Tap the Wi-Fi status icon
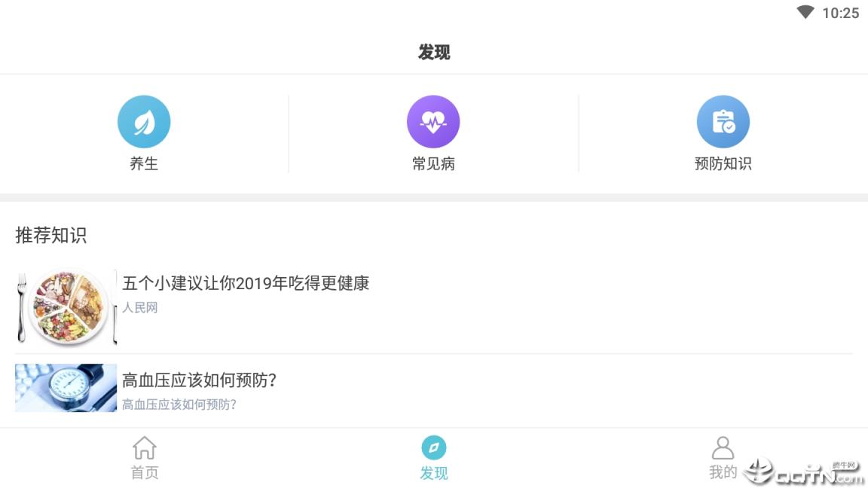868x488 pixels. [804, 11]
